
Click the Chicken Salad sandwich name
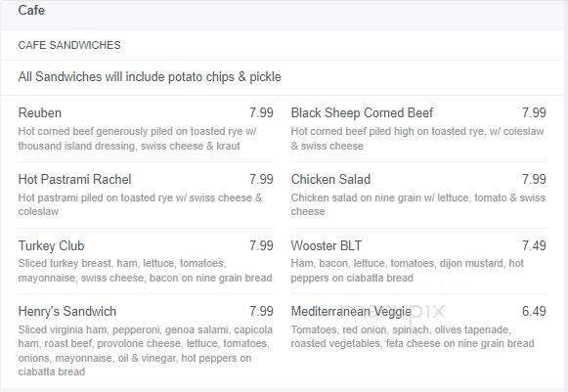coord(330,179)
